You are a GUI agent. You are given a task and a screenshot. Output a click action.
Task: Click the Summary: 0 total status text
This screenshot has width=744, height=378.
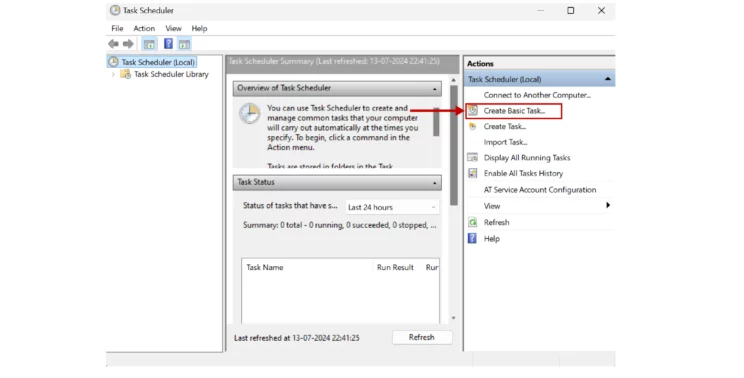(340, 225)
